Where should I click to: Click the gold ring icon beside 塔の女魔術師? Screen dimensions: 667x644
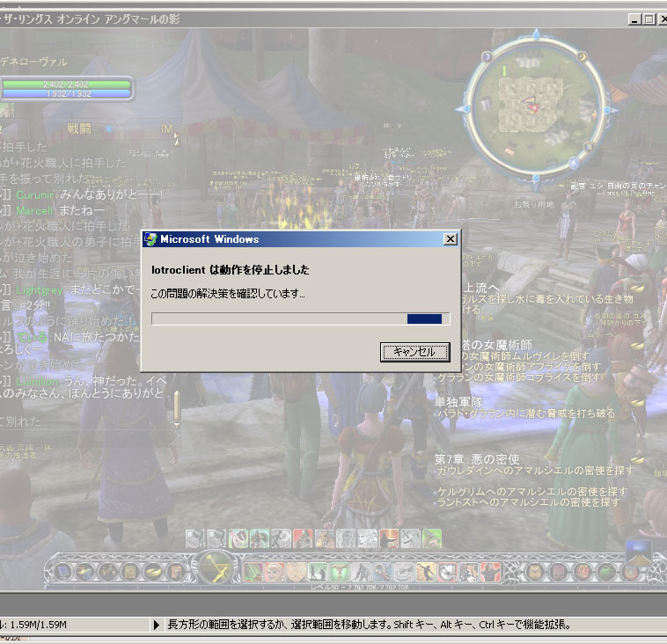pos(637,346)
